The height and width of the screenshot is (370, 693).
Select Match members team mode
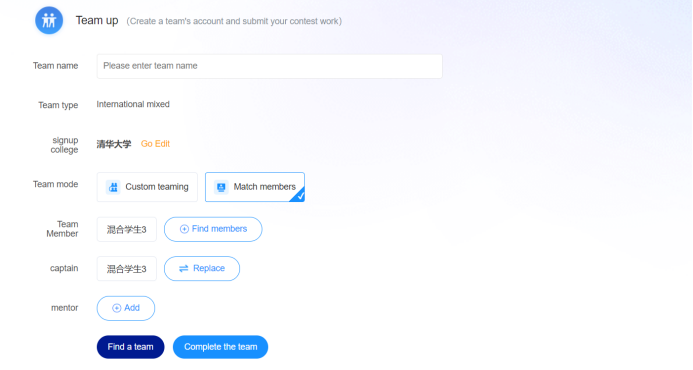[255, 187]
